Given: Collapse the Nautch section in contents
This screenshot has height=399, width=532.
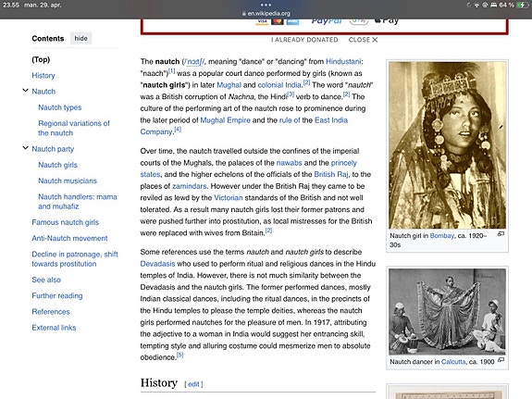Looking at the screenshot, I should point(25,91).
